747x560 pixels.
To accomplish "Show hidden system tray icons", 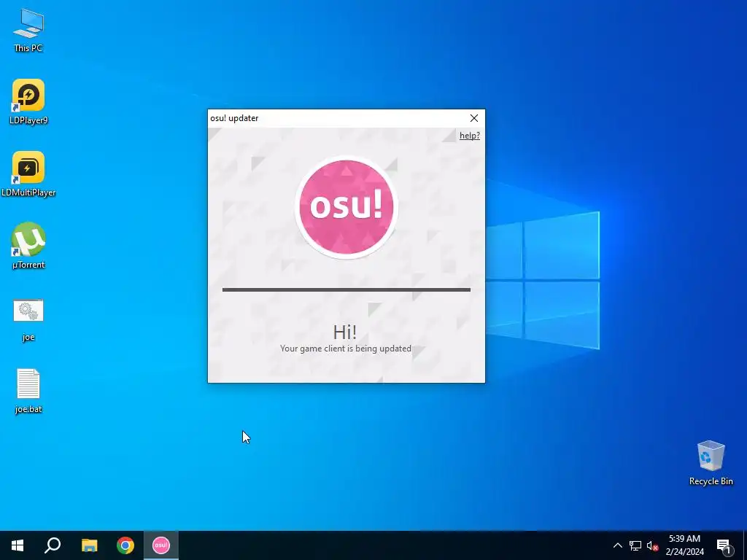I will click(x=617, y=545).
